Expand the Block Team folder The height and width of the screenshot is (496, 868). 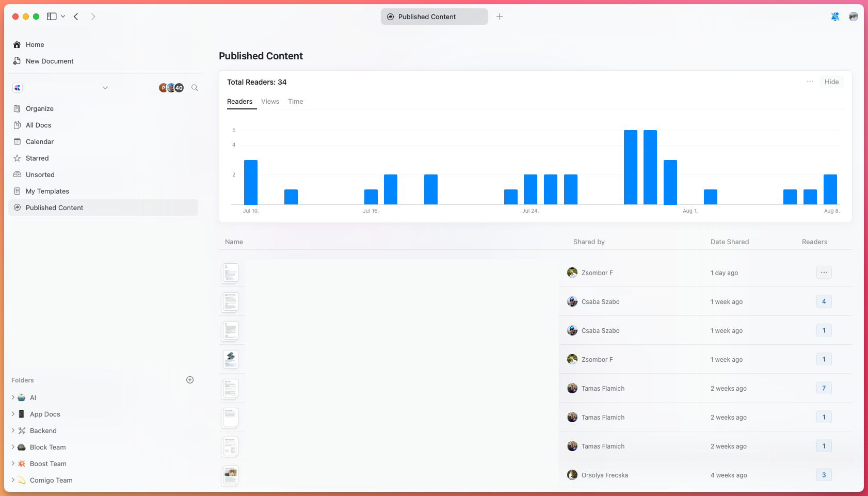pyautogui.click(x=12, y=447)
